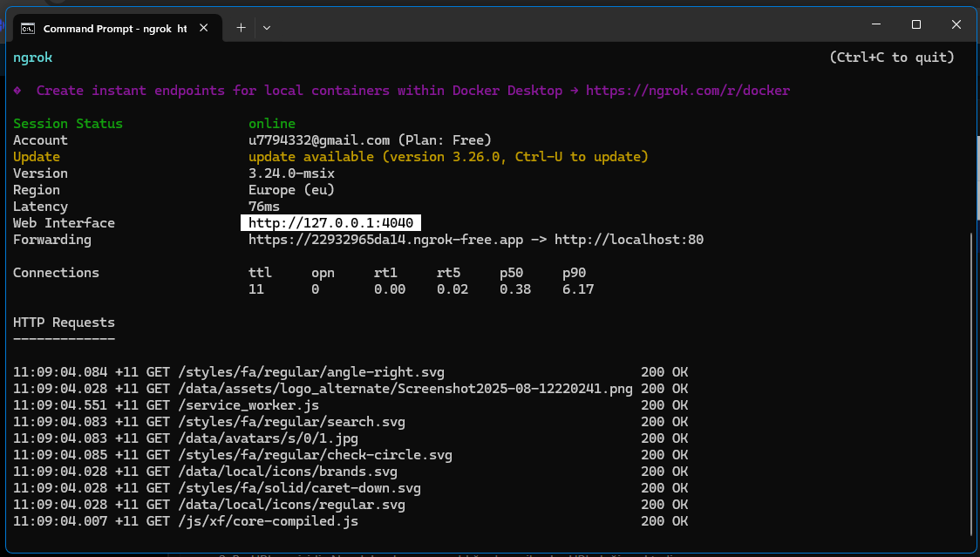This screenshot has height=557, width=980.
Task: Click the /data/avatars/s/0/1.jpg request row
Action: point(350,438)
